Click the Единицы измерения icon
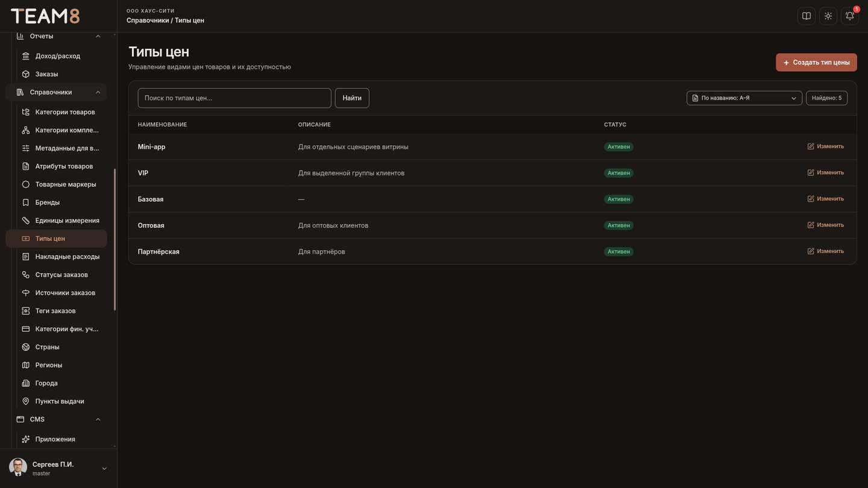 [26, 221]
